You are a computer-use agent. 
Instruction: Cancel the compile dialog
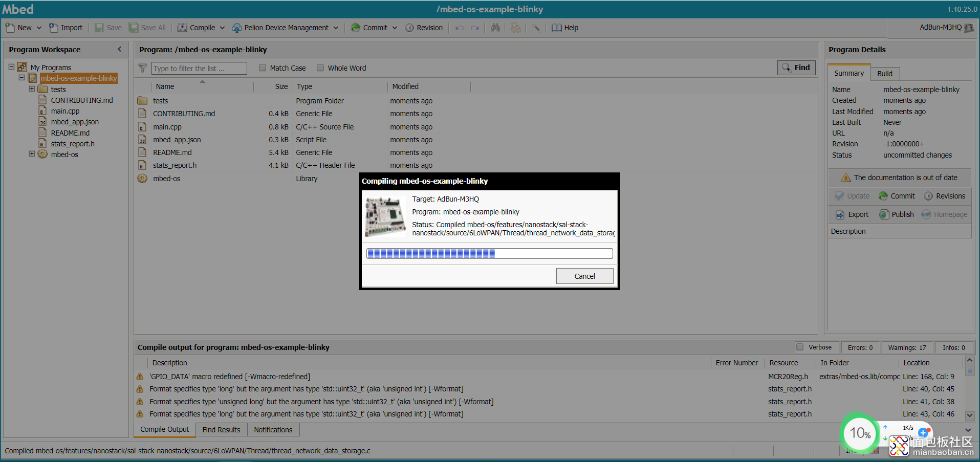pos(584,276)
